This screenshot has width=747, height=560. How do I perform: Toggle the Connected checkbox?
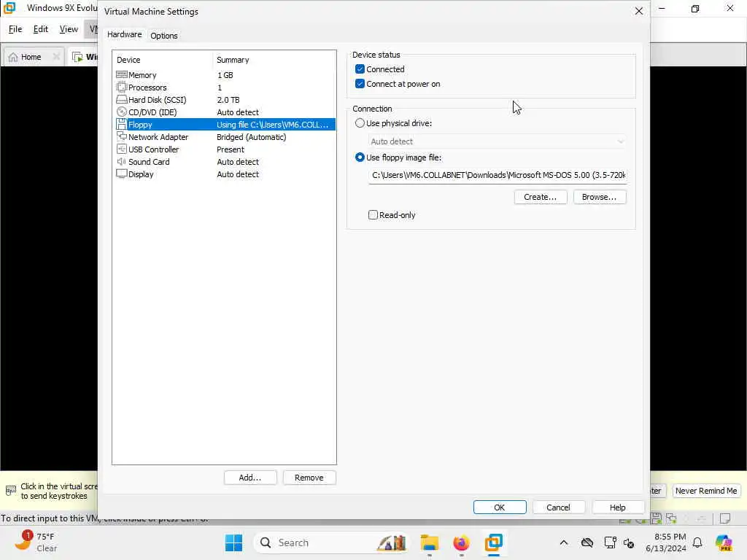[x=360, y=69]
